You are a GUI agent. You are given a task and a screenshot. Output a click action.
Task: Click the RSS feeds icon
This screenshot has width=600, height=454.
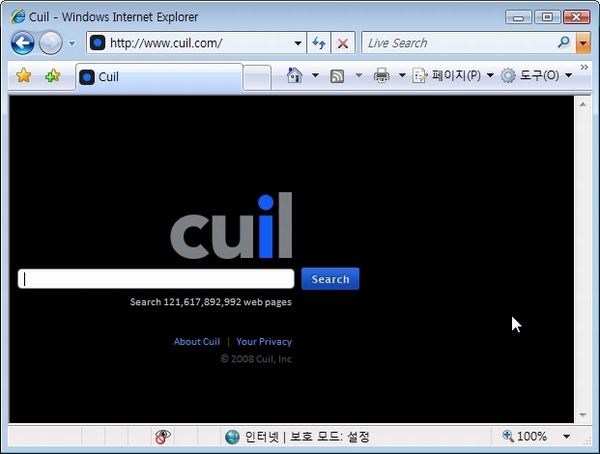coord(337,76)
